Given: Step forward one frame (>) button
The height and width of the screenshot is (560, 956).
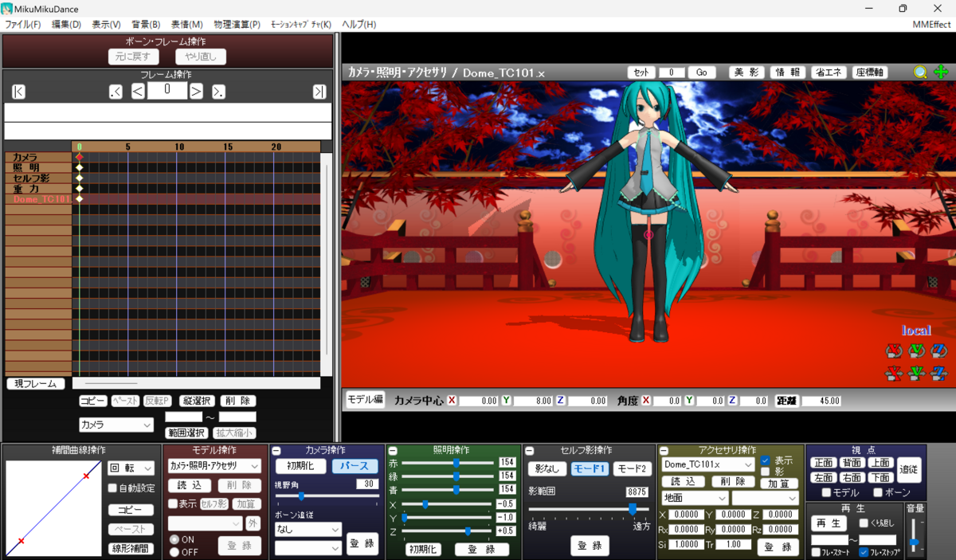Looking at the screenshot, I should (x=196, y=92).
